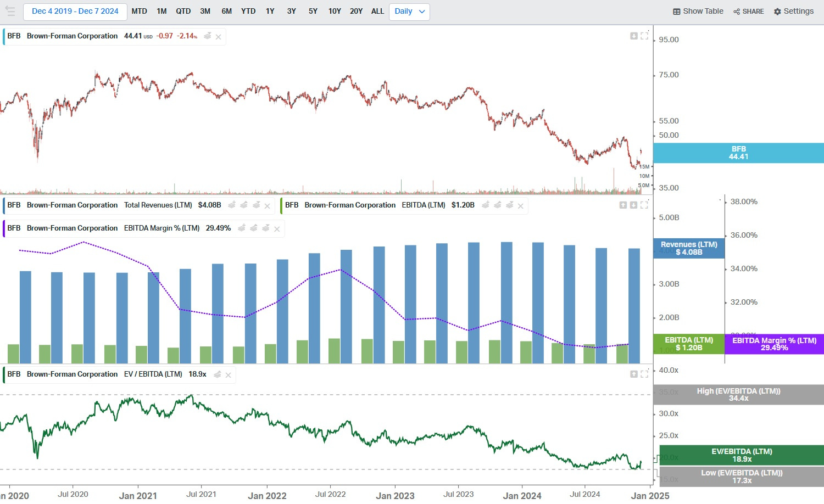This screenshot has height=504, width=824.
Task: Open the Dec 4 2019 - Dec 7 2024 date range
Action: pos(75,12)
